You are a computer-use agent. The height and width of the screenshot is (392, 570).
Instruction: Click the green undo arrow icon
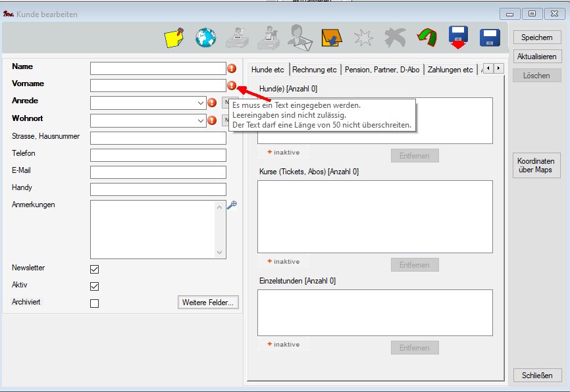pyautogui.click(x=427, y=38)
